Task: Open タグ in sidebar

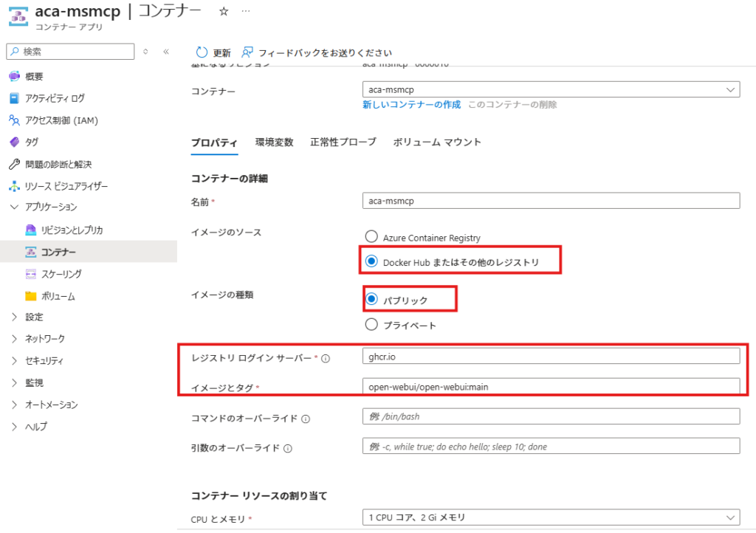Action: click(x=32, y=142)
